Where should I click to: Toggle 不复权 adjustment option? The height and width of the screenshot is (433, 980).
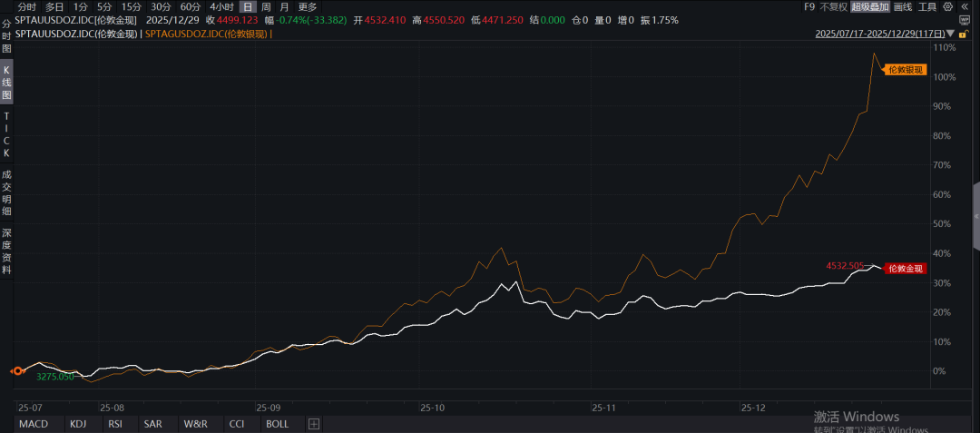(x=833, y=7)
